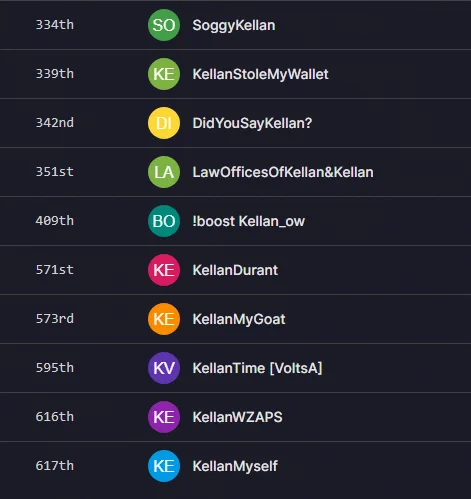Click the pink KE avatar for KellanDurant
This screenshot has height=499, width=471.
[164, 270]
